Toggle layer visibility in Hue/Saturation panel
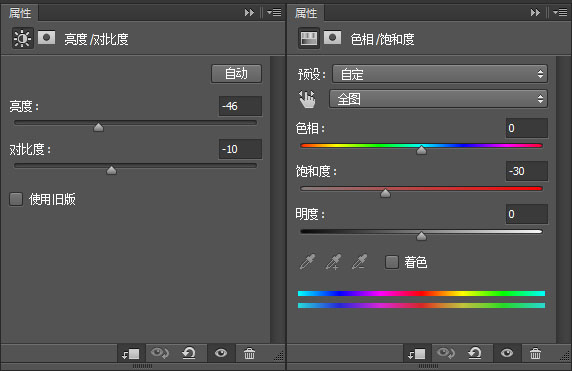This screenshot has width=572, height=371. click(x=507, y=353)
